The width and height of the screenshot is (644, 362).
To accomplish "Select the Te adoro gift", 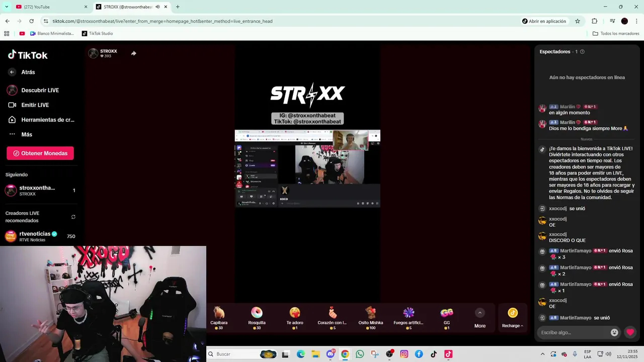I will click(x=295, y=318).
